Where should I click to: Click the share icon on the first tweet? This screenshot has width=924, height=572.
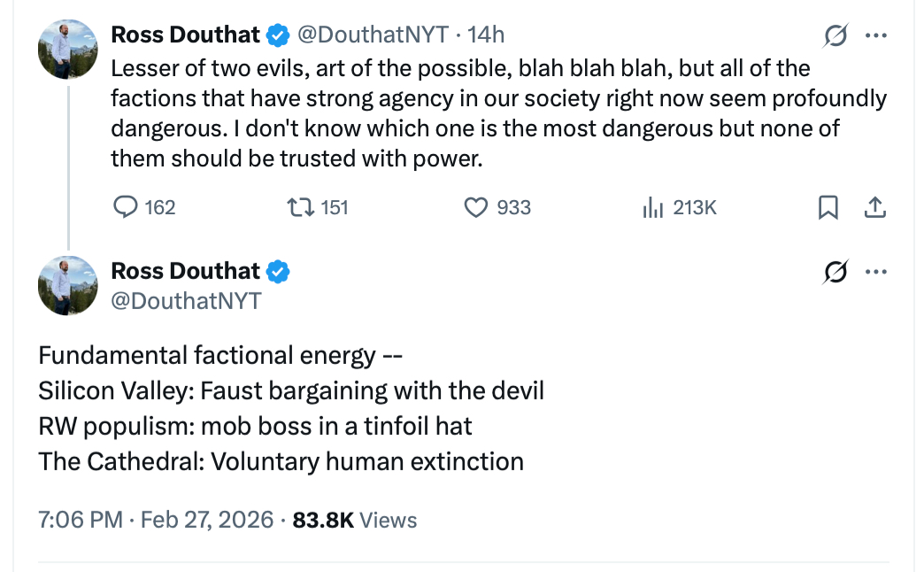click(x=874, y=207)
